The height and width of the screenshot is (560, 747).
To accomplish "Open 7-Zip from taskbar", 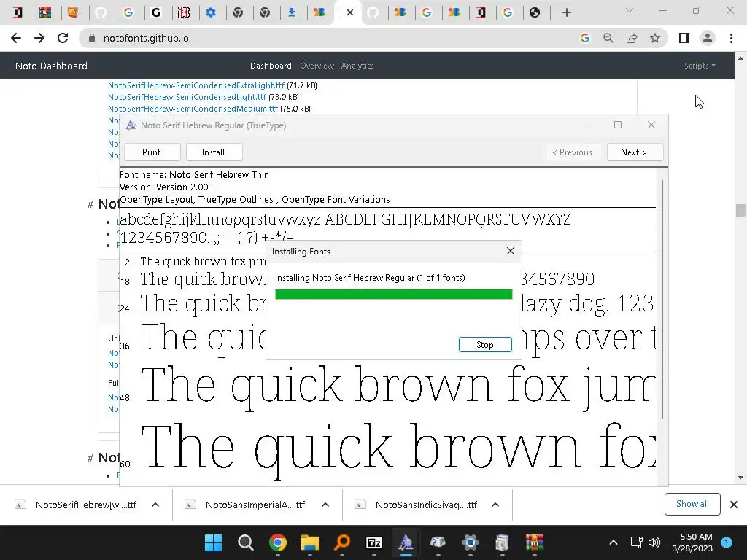I will point(374,542).
